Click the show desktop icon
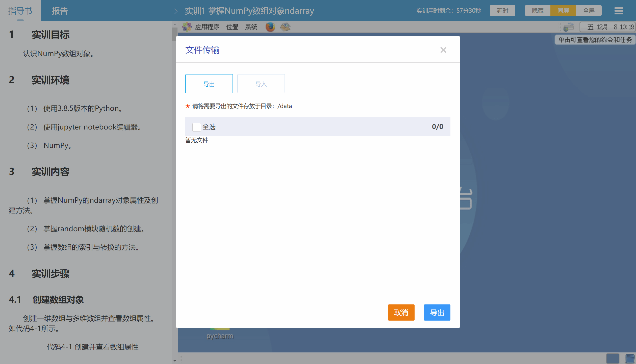This screenshot has width=636, height=364. click(x=613, y=358)
